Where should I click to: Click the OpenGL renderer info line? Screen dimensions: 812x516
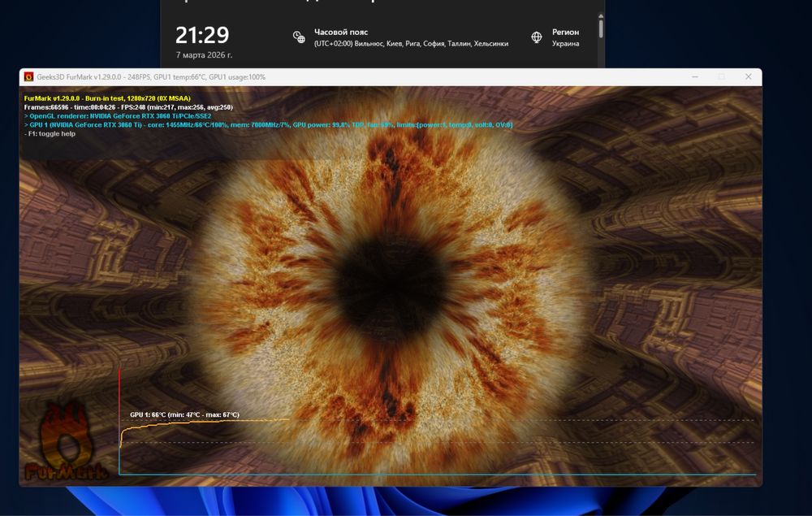click(118, 116)
